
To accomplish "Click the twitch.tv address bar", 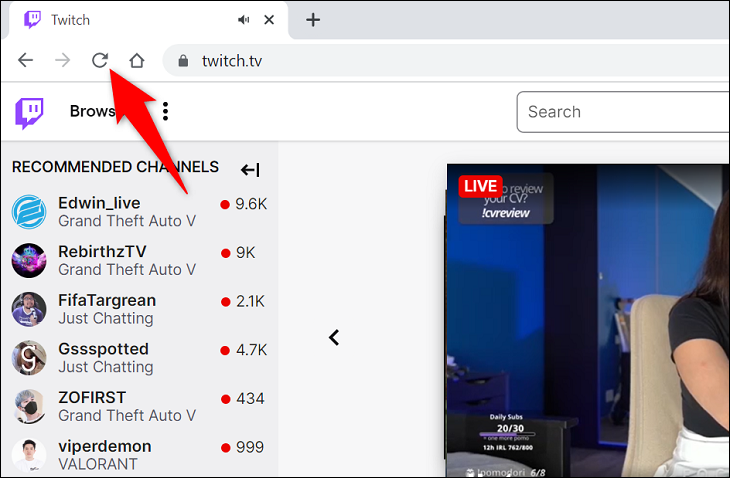I will pos(446,61).
